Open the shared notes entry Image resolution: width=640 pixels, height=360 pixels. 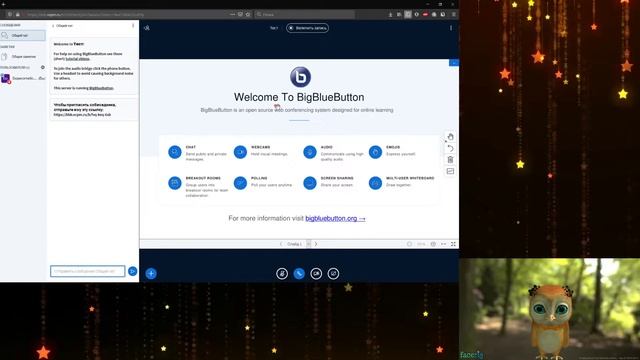tap(23, 56)
